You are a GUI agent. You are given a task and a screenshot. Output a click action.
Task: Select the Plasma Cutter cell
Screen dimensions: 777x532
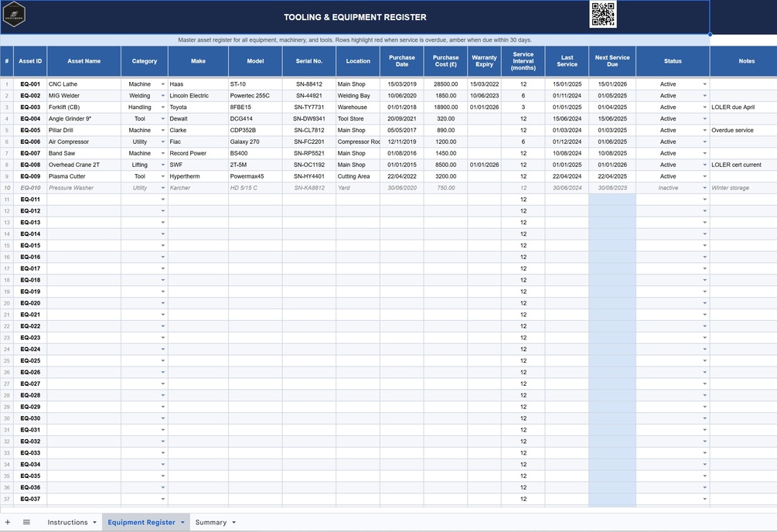click(x=83, y=176)
